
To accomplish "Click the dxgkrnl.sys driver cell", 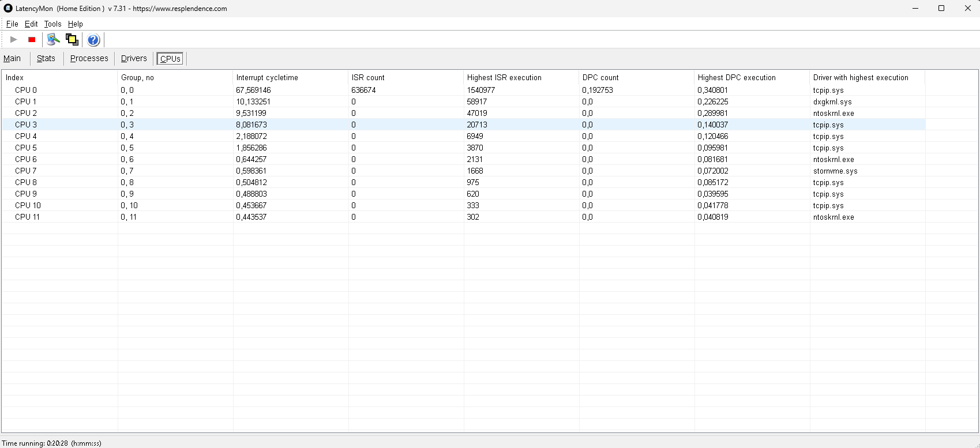I will (x=832, y=101).
